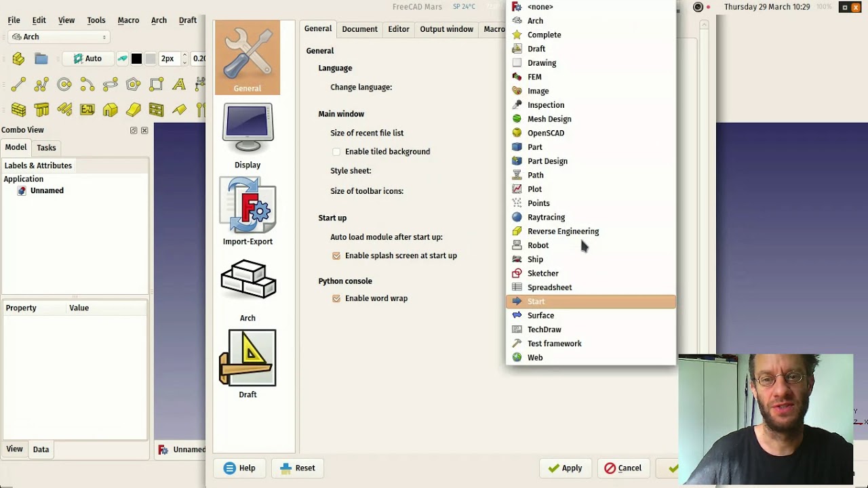
Task: Open the Import-Export preferences section
Action: pos(248,211)
